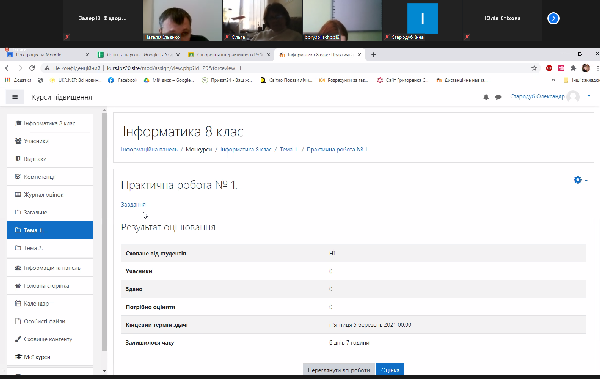Select Загальне section in side navigation

[50, 212]
